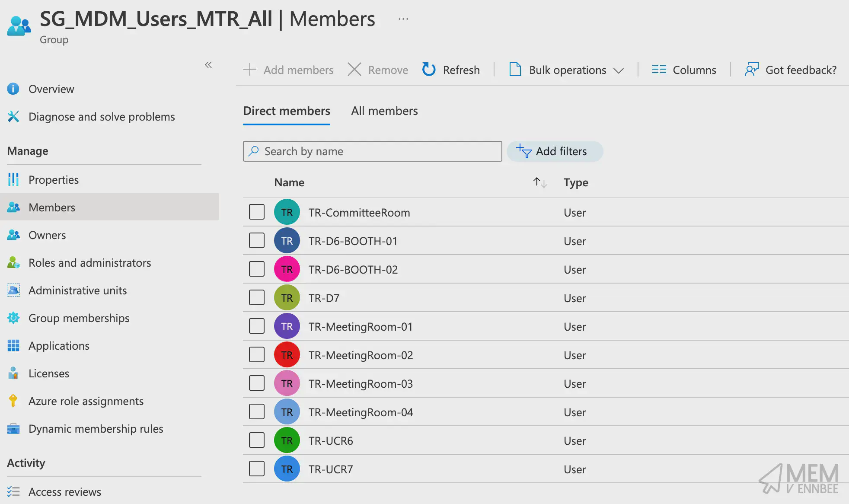The image size is (849, 504).
Task: Switch to the All members tab
Action: tap(384, 111)
